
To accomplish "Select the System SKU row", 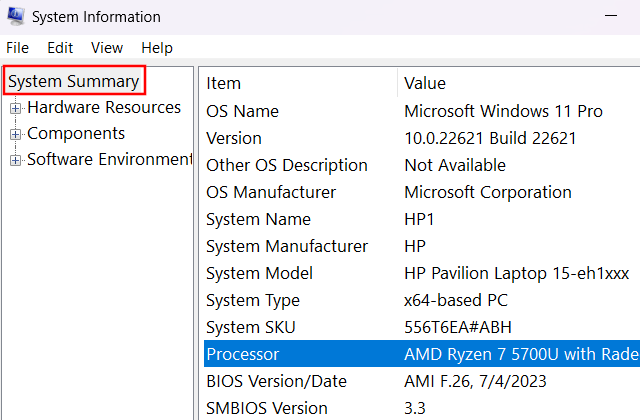I will (422, 327).
